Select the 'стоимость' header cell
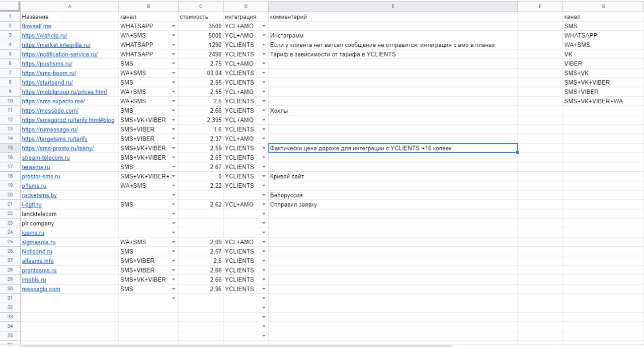 (201, 17)
